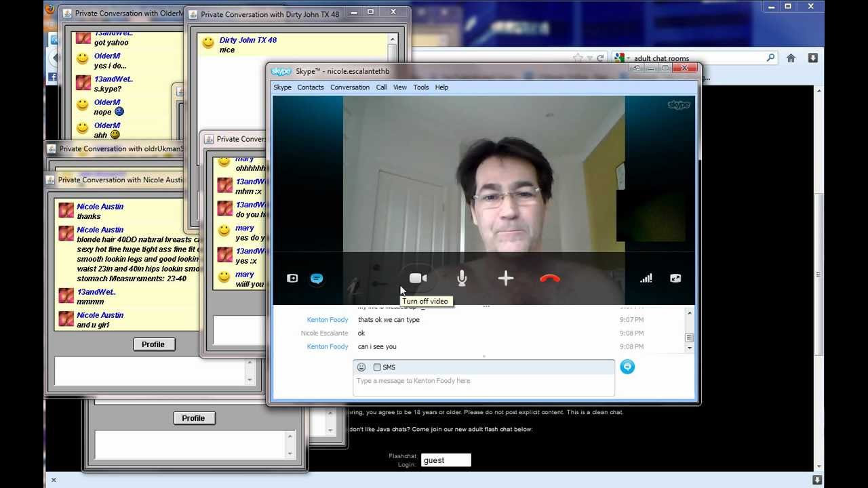Click the search magnifier in browser search box

[x=770, y=58]
